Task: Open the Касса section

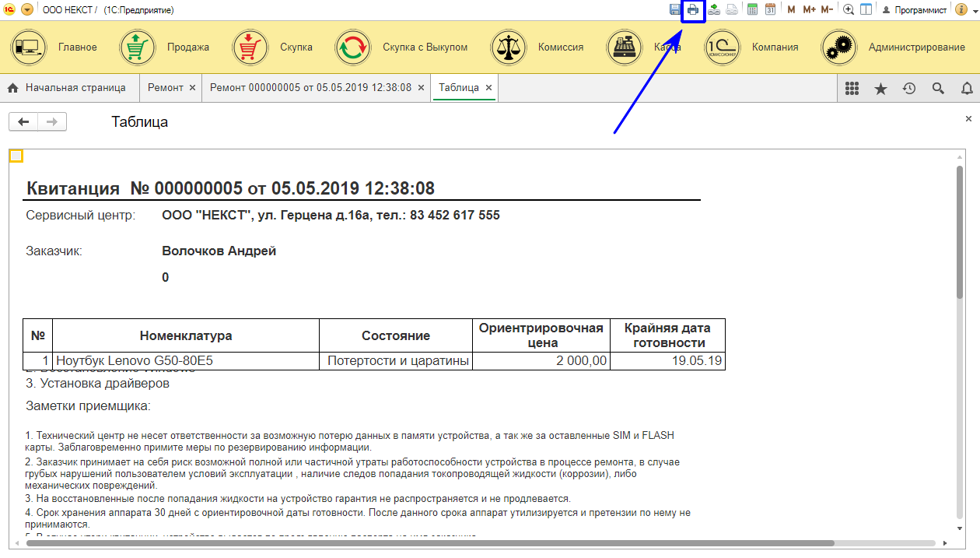Action: [667, 47]
